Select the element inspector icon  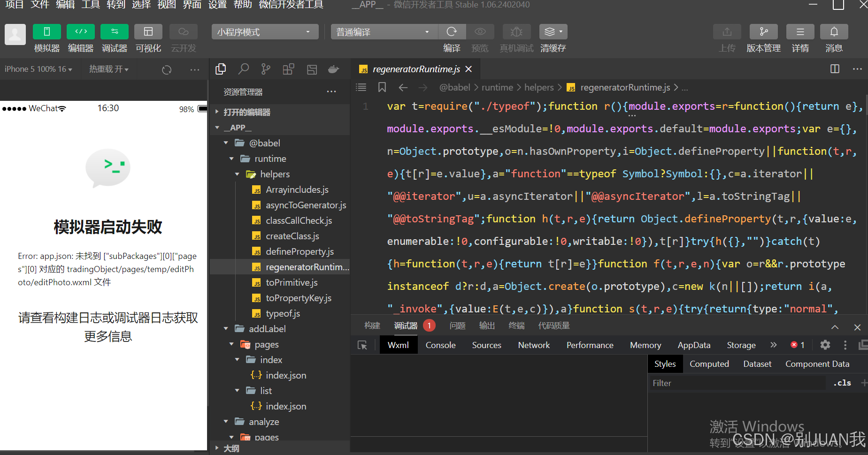click(x=362, y=345)
